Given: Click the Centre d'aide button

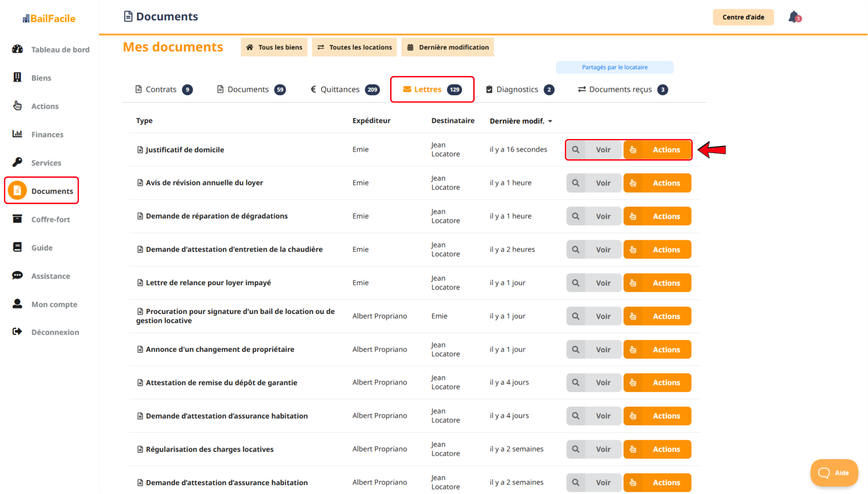Looking at the screenshot, I should [743, 17].
